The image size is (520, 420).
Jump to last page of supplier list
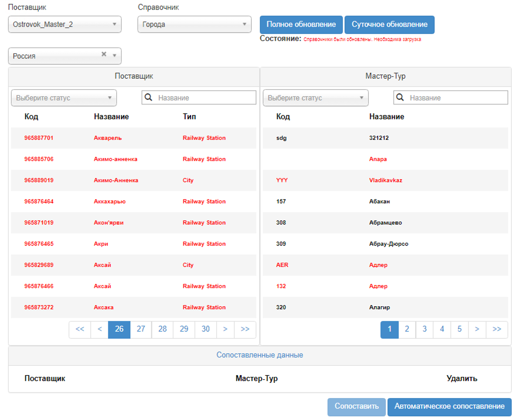pos(245,329)
